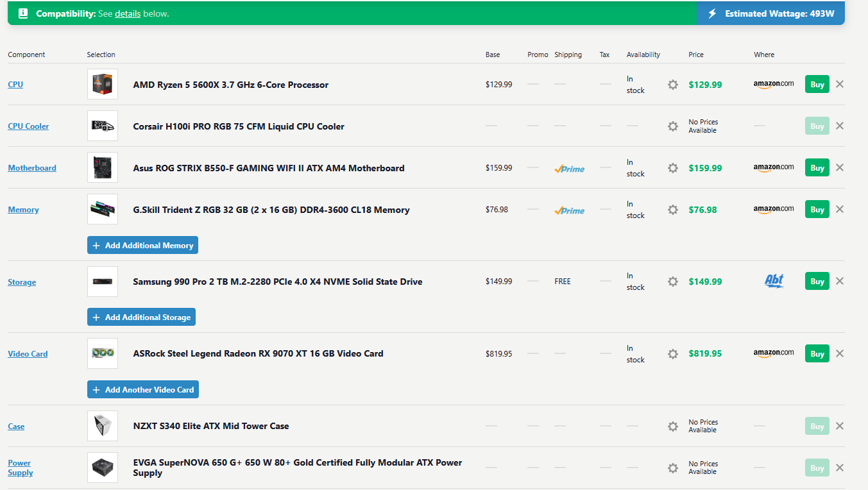This screenshot has height=490, width=868.
Task: Click the Amazon logo in Video Card row
Action: (x=774, y=353)
